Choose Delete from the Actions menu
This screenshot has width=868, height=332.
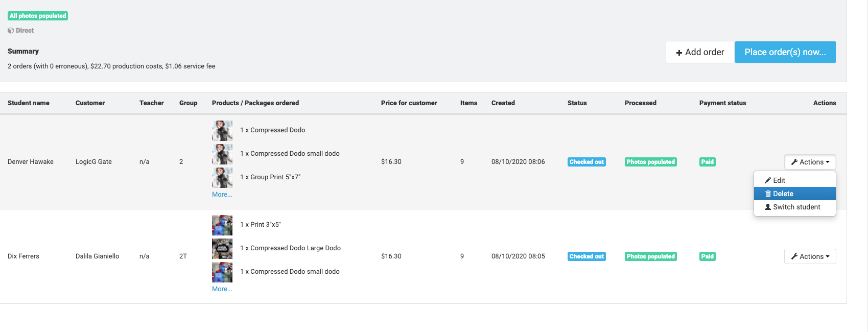(795, 194)
